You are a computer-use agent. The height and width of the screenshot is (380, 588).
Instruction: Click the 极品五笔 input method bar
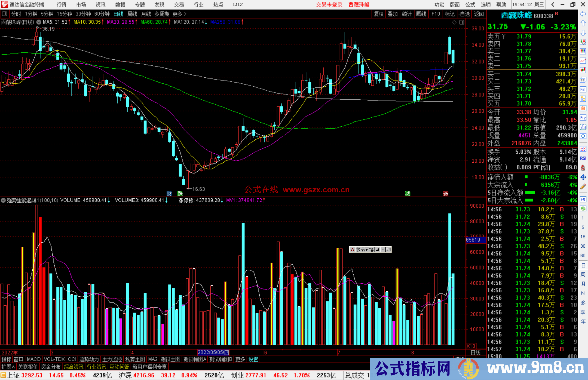coord(370,249)
